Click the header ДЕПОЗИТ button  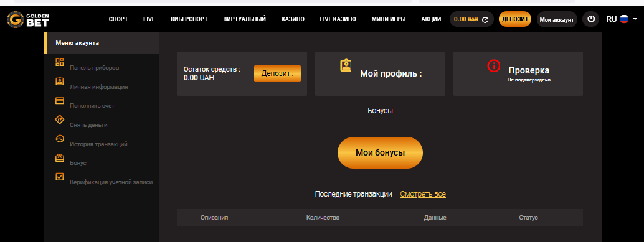[x=515, y=19]
